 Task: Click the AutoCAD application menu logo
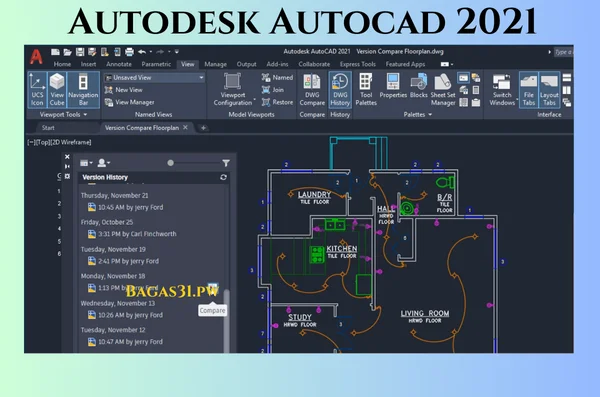click(36, 57)
